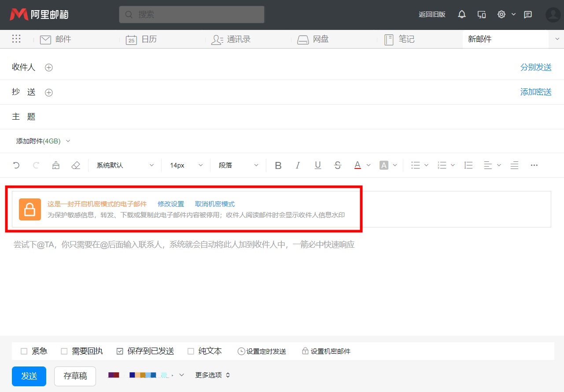The width and height of the screenshot is (564, 392).
Task: Click in the 搜索 search box
Action: [x=192, y=15]
